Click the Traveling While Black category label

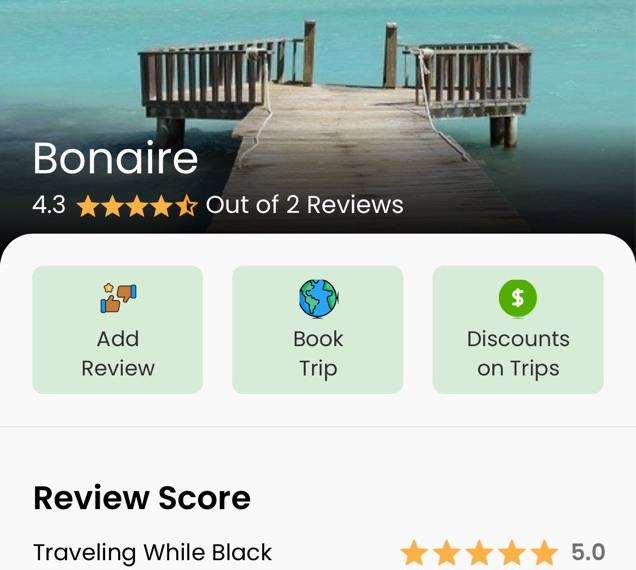coord(152,552)
